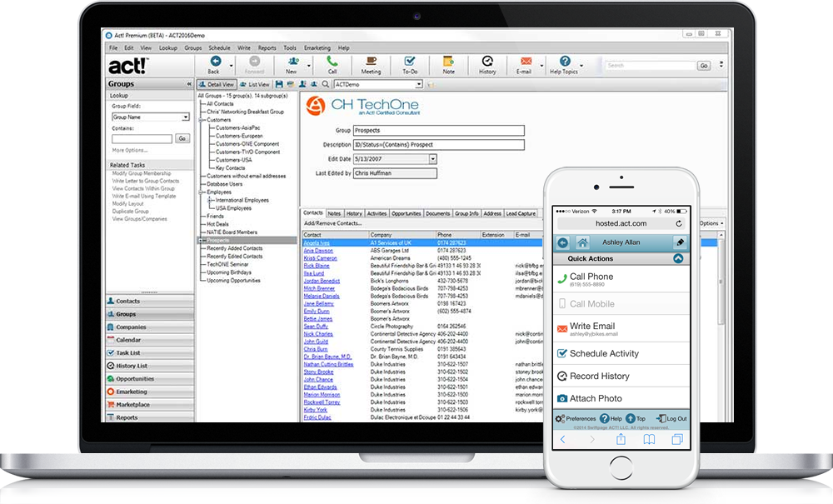Switch to Detail View
Viewport: 833px width, 504px height.
coord(217,84)
